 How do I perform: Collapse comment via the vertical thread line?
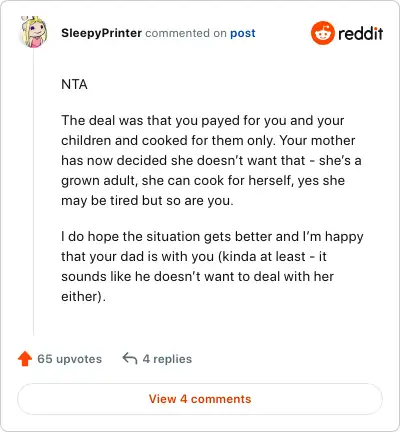(x=34, y=192)
